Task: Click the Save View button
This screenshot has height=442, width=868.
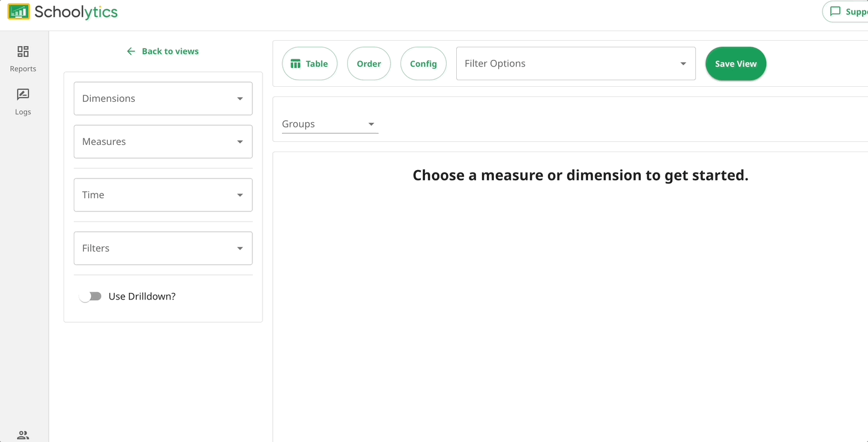Action: click(x=736, y=63)
